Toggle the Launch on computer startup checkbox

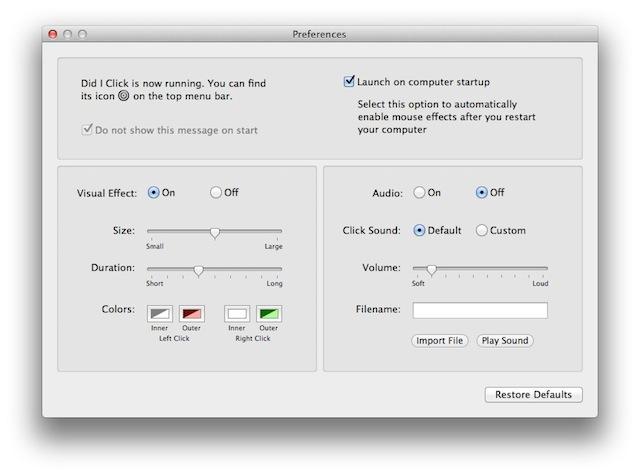coord(349,81)
